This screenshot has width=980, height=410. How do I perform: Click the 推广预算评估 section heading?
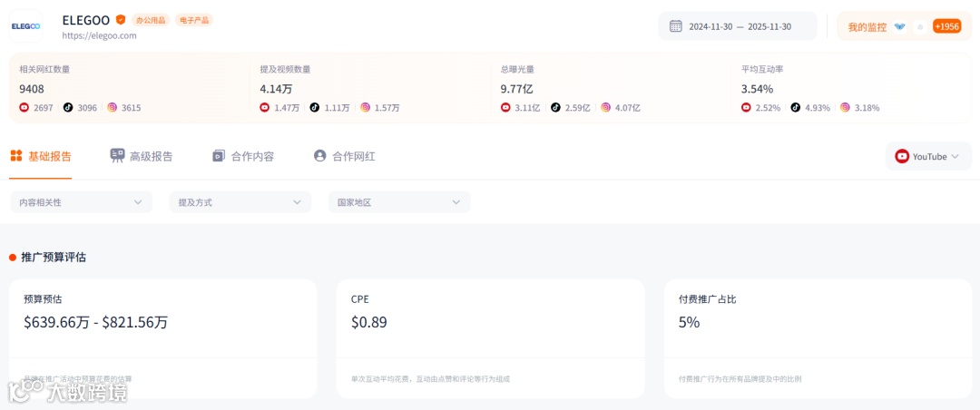(54, 257)
